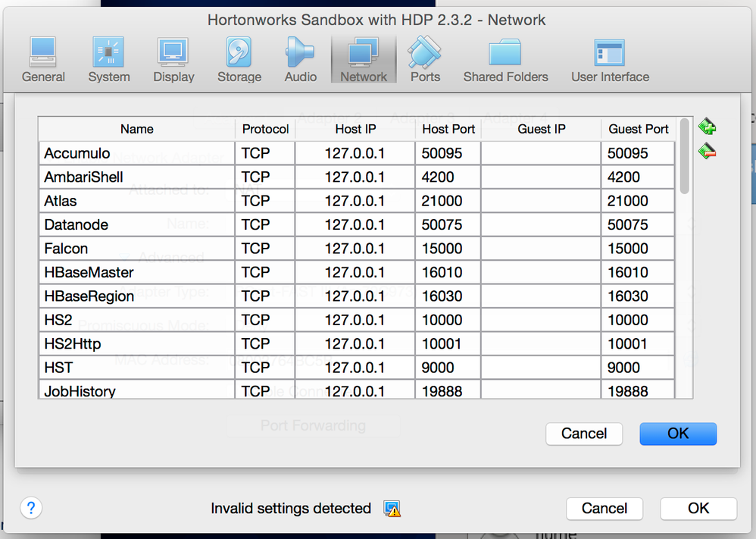This screenshot has width=756, height=539.
Task: Confirm port forwarding rules with blue OK
Action: click(x=678, y=434)
